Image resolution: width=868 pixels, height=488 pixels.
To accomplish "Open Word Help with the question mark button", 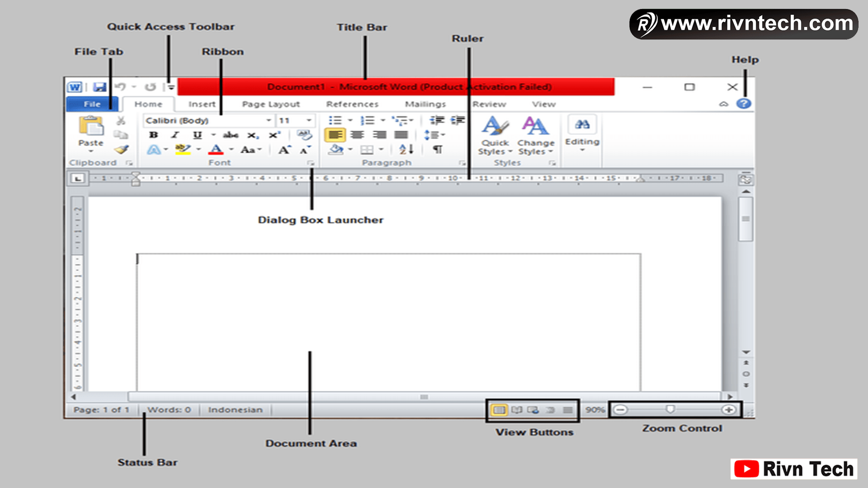I will [x=743, y=103].
